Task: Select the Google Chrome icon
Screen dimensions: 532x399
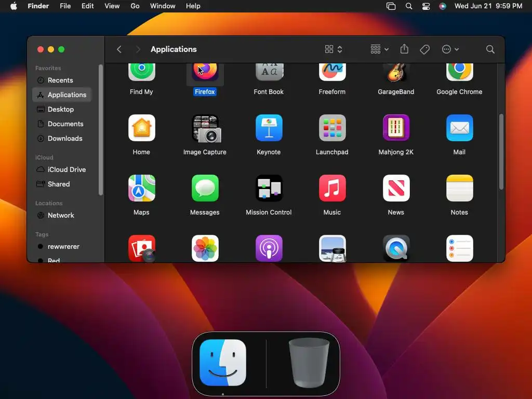Action: [x=459, y=72]
